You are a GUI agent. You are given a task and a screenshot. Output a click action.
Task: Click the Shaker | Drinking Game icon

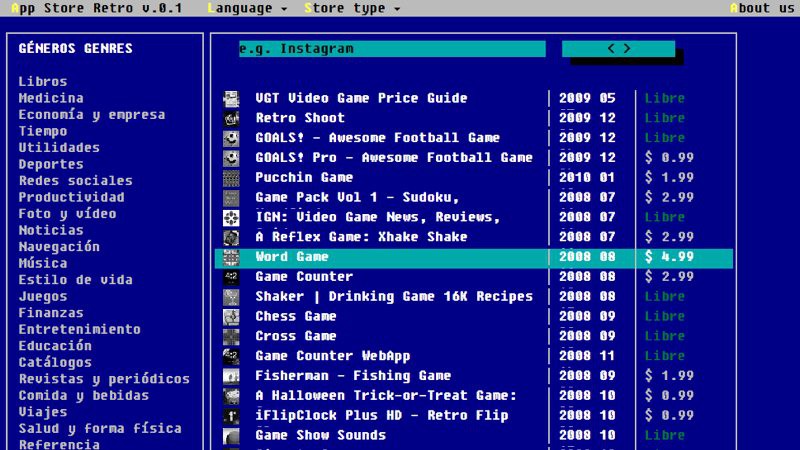pos(231,297)
